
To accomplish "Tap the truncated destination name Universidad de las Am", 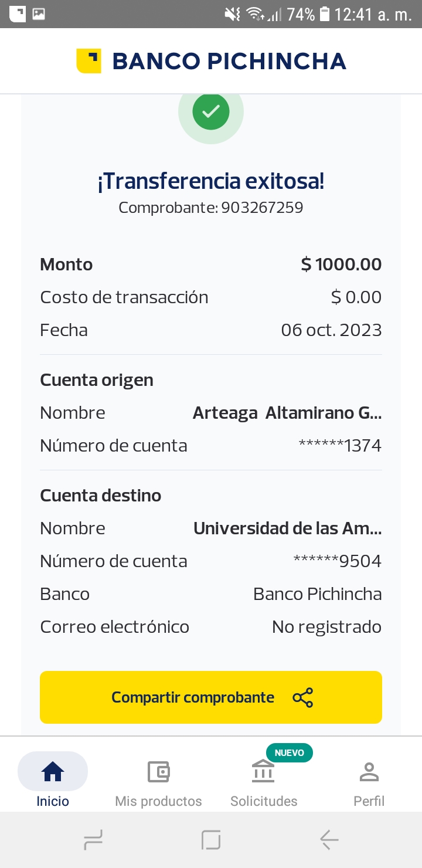I will [x=287, y=528].
